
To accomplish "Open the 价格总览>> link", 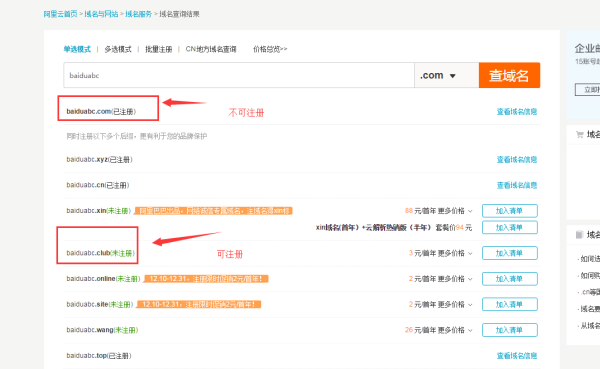I will (270, 49).
